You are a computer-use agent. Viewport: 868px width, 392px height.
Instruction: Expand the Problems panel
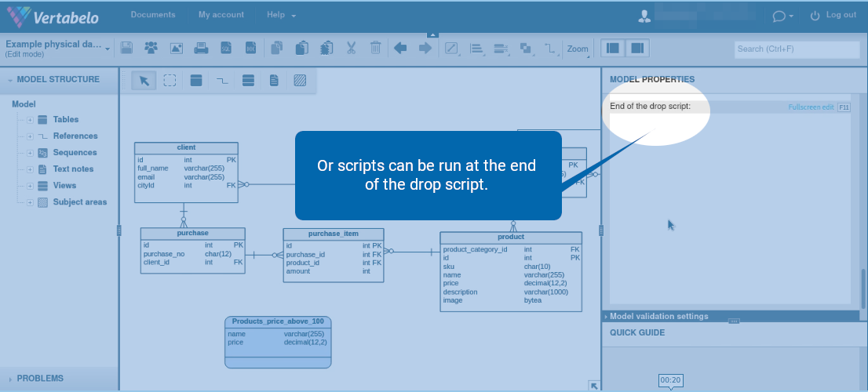point(10,379)
